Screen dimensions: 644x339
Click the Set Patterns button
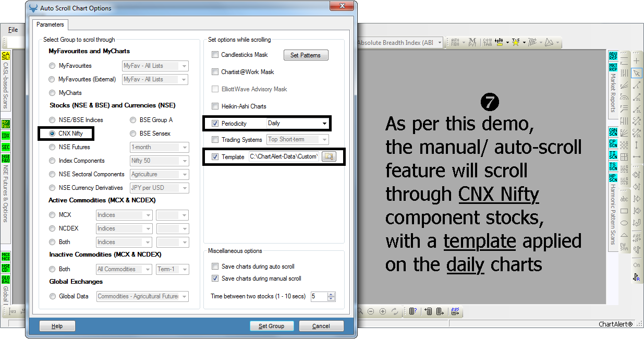click(306, 55)
